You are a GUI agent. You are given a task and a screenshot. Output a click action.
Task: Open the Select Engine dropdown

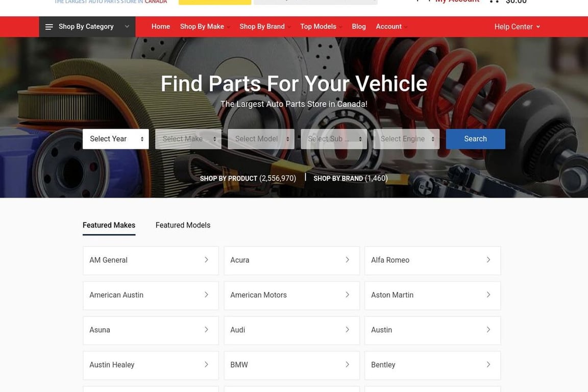406,139
